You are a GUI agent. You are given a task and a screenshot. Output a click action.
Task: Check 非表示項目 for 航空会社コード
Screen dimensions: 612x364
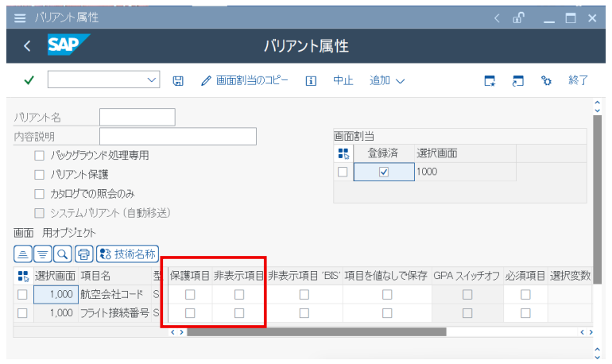239,295
